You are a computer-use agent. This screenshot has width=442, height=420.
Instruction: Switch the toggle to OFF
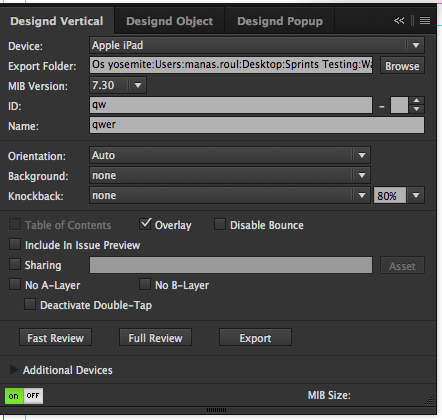tap(33, 396)
